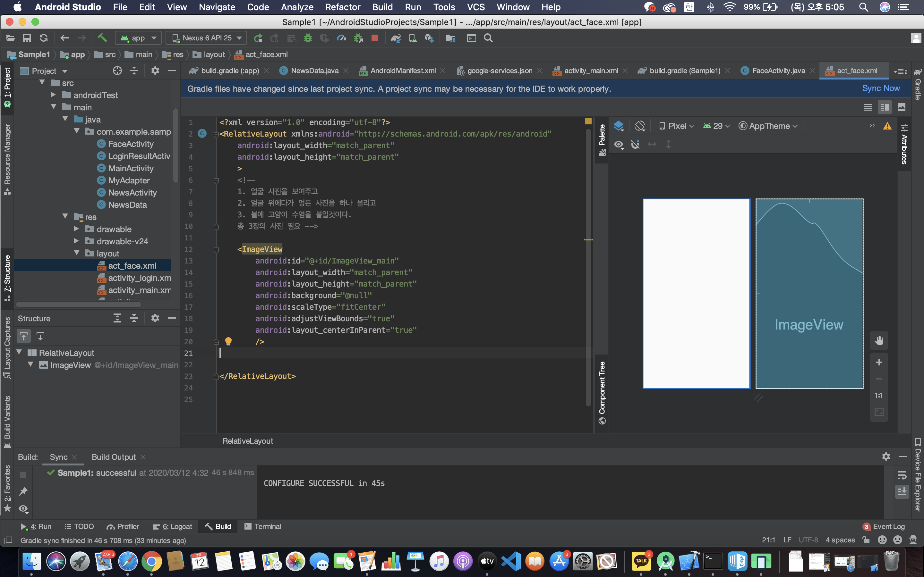Select the pan hand tool in preview
Viewport: 924px width, 577px height.
click(878, 340)
